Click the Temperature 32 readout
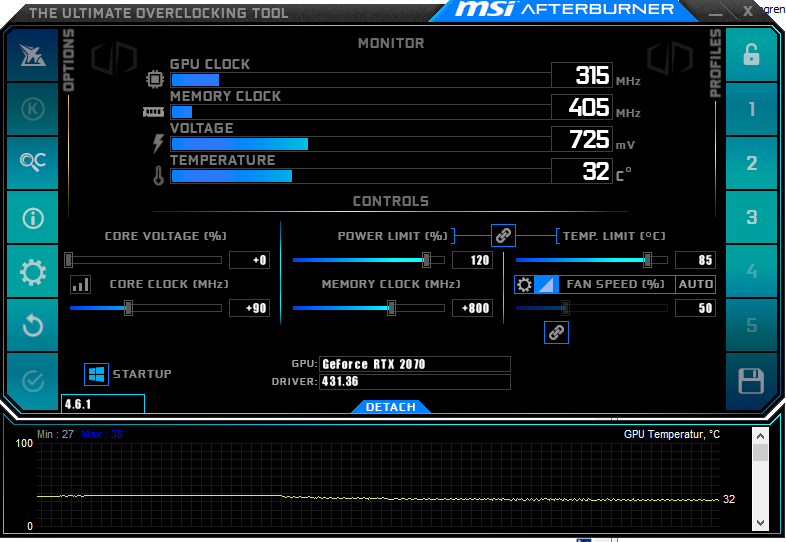This screenshot has height=542, width=786. (x=582, y=171)
